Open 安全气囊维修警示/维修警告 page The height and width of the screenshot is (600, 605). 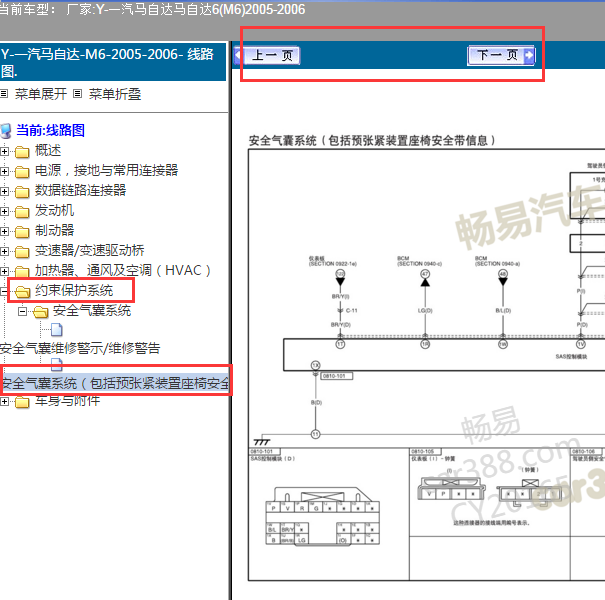[x=80, y=348]
